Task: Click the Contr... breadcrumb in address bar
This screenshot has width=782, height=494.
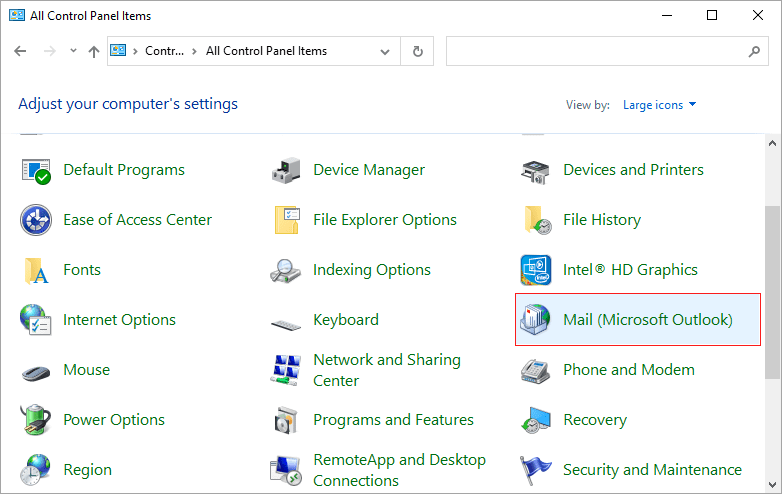Action: coord(165,51)
